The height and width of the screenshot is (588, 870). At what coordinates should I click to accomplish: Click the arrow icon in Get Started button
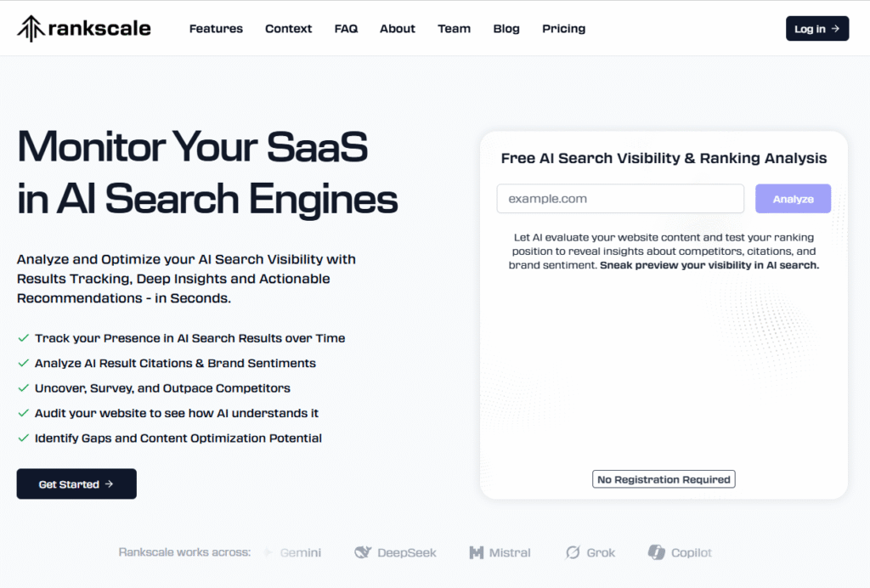tap(109, 483)
